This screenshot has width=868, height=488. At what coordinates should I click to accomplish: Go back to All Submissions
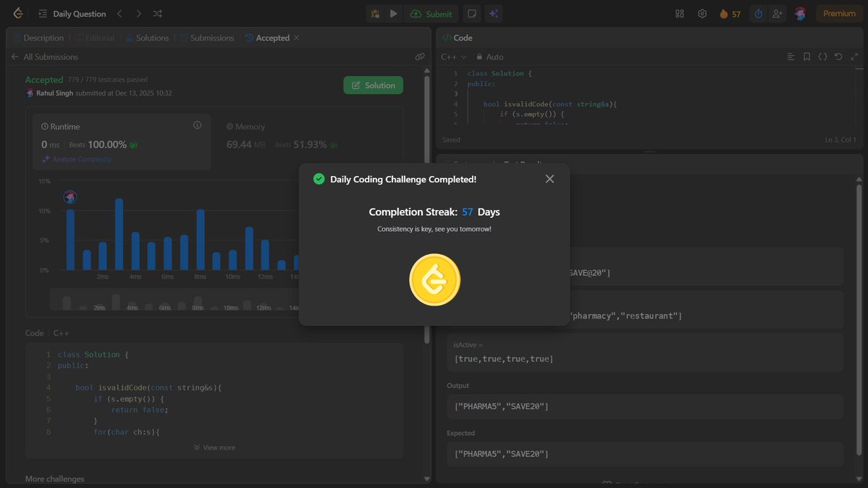tap(44, 56)
